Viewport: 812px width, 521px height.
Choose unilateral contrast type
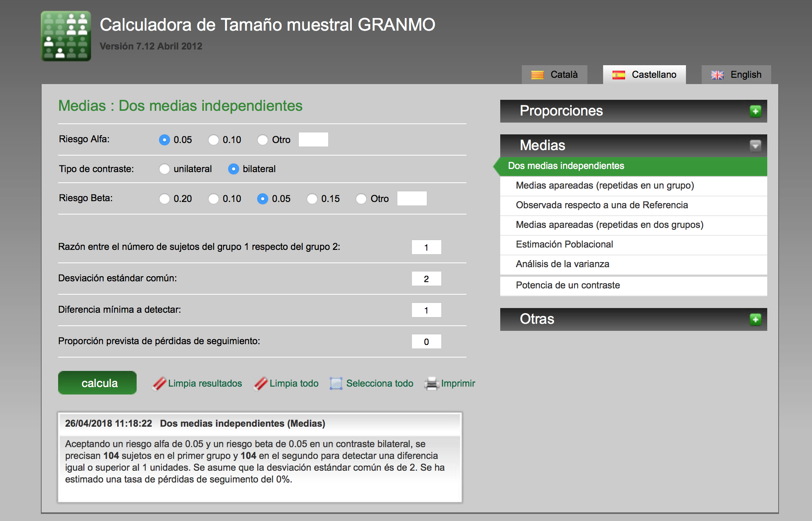pyautogui.click(x=165, y=169)
